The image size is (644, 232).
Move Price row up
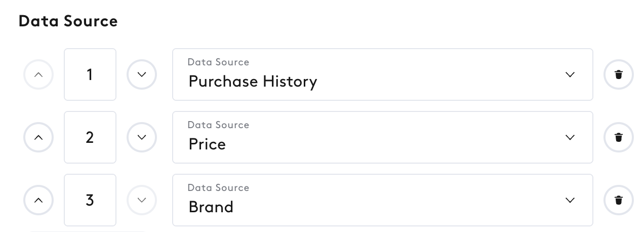[x=38, y=137]
